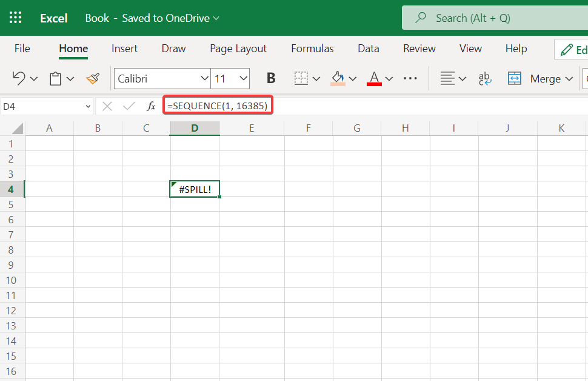Select row 1 header
This screenshot has height=381, width=588.
(11, 144)
